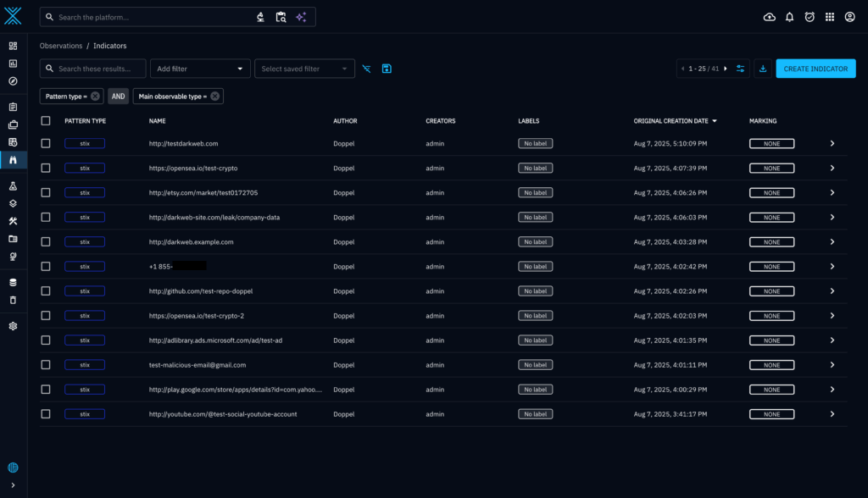Image resolution: width=868 pixels, height=498 pixels.
Task: Click the save filter floppy disk icon
Action: tap(387, 69)
